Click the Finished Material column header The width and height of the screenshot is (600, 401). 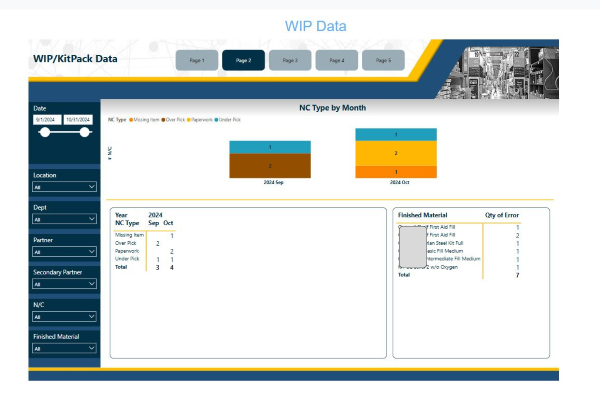click(422, 215)
